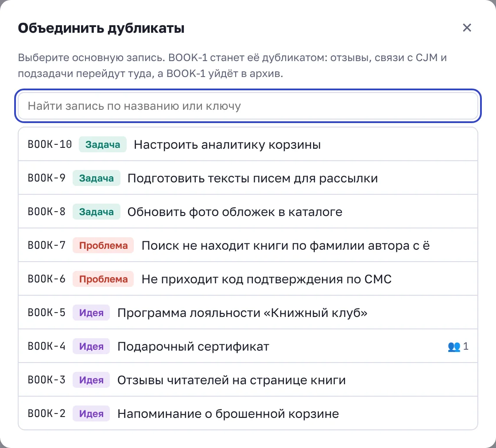This screenshot has width=496, height=448.
Task: Click the BOOK-3 key label
Action: (x=47, y=380)
